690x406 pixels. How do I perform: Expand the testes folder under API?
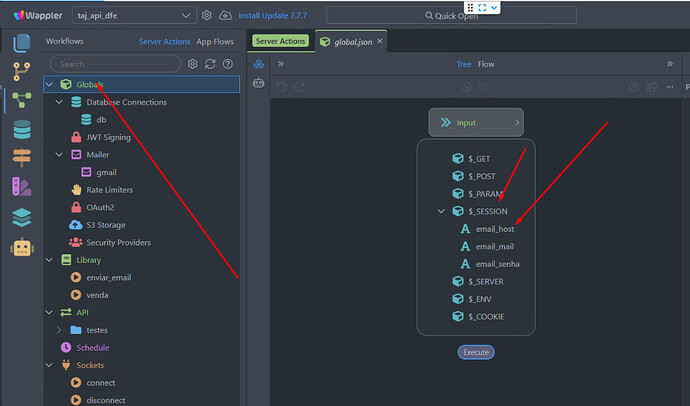click(x=59, y=330)
